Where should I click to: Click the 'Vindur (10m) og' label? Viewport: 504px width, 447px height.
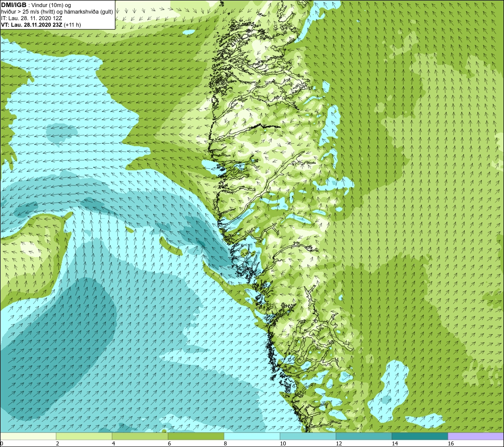click(52, 5)
